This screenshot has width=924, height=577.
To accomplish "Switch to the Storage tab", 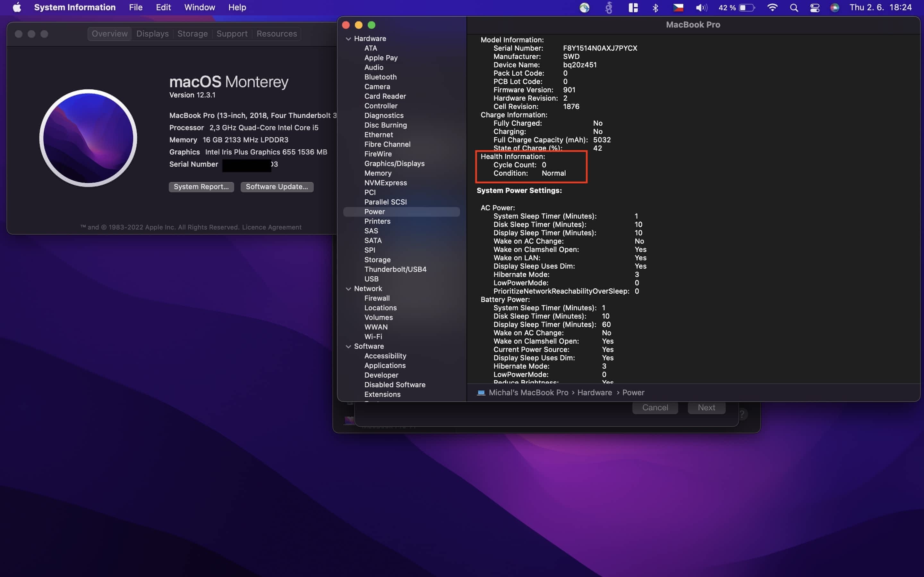I will point(193,34).
